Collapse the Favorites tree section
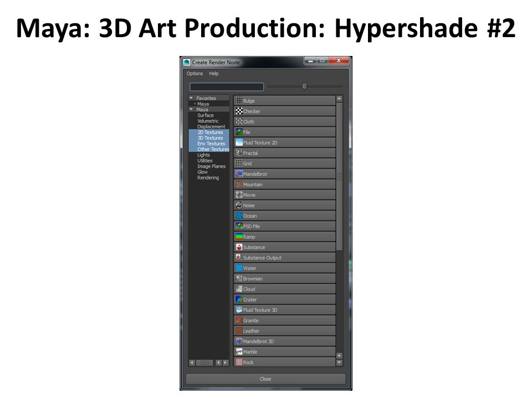Viewport: 532px width, 399px height. coord(191,98)
